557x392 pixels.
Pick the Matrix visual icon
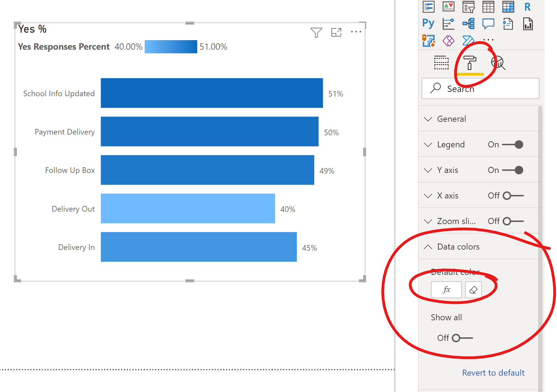[x=508, y=7]
